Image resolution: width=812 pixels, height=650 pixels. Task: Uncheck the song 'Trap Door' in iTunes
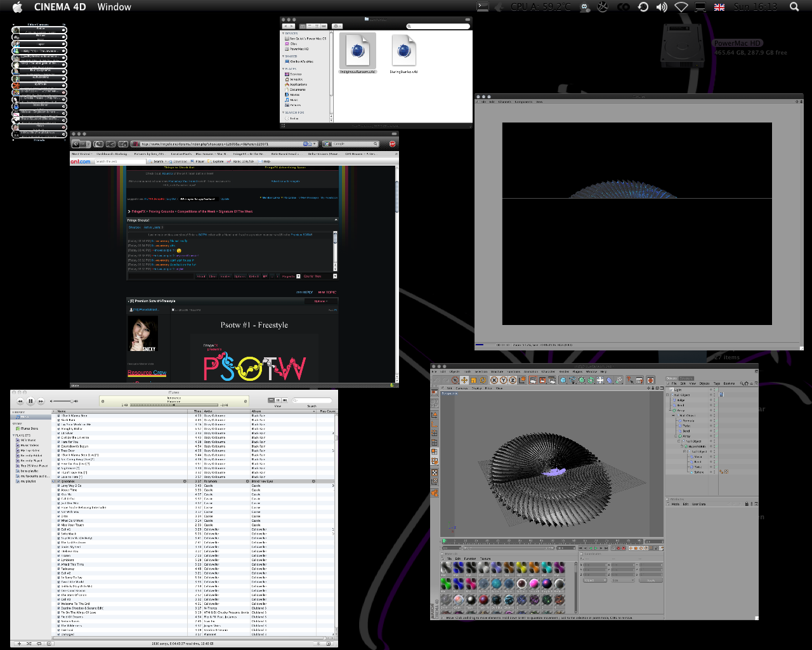pyautogui.click(x=58, y=451)
